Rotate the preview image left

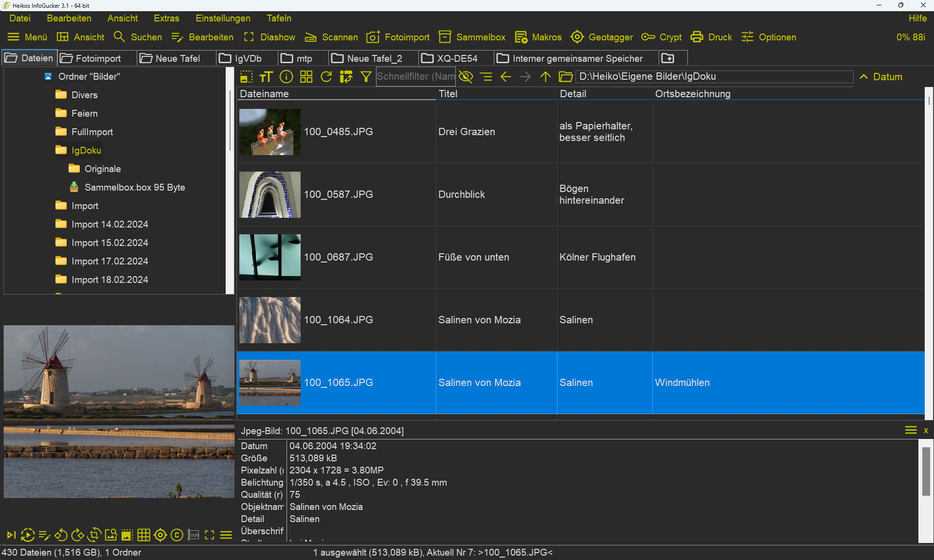tap(61, 535)
